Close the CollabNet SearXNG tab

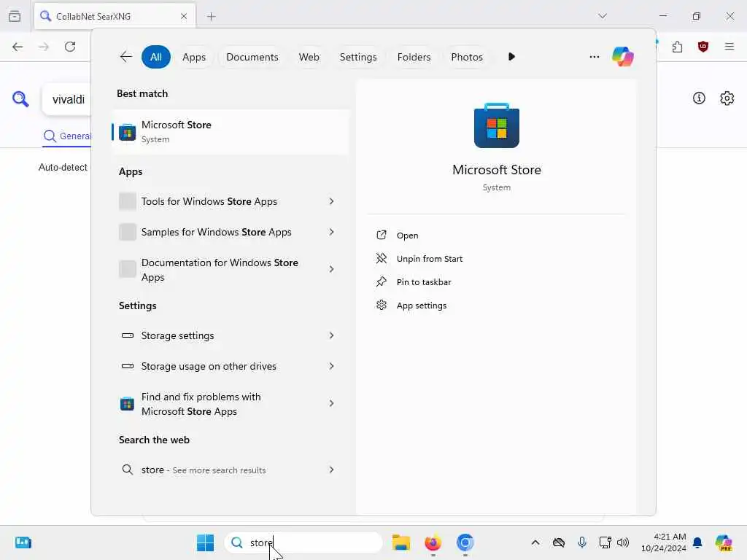(184, 16)
